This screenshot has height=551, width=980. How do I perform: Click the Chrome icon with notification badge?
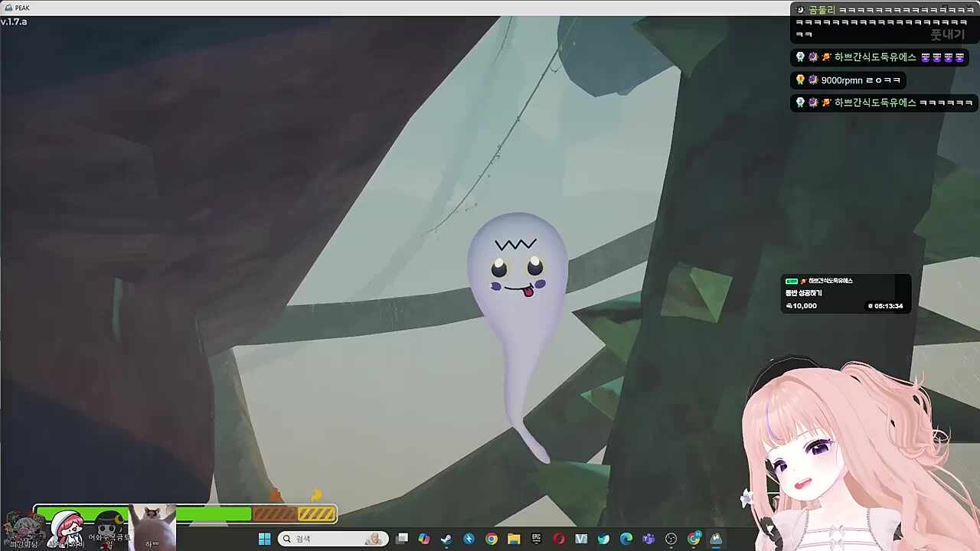click(x=694, y=539)
